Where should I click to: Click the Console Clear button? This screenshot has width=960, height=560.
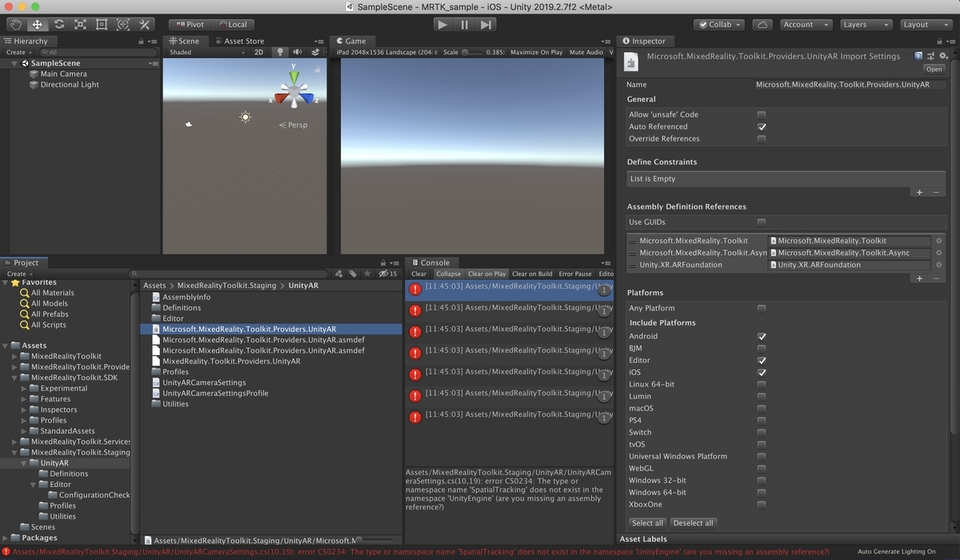[419, 274]
